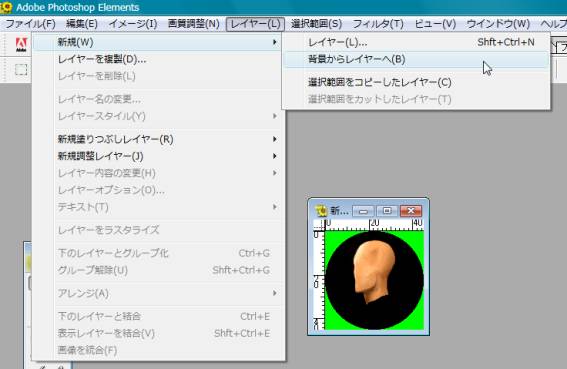Screen dimensions: 567x369
Task: Select the Rectangular Marquee tool icon
Action: (21, 69)
